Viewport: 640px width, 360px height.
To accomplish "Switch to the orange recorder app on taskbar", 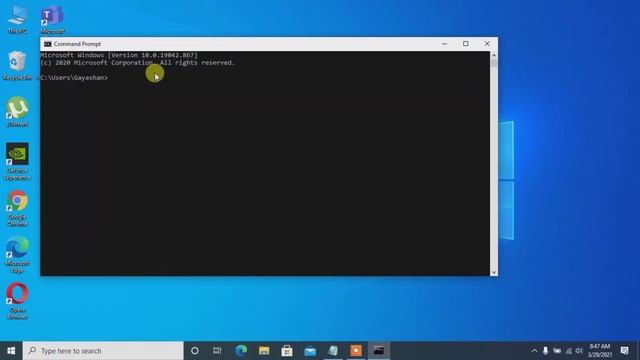I will click(356, 351).
